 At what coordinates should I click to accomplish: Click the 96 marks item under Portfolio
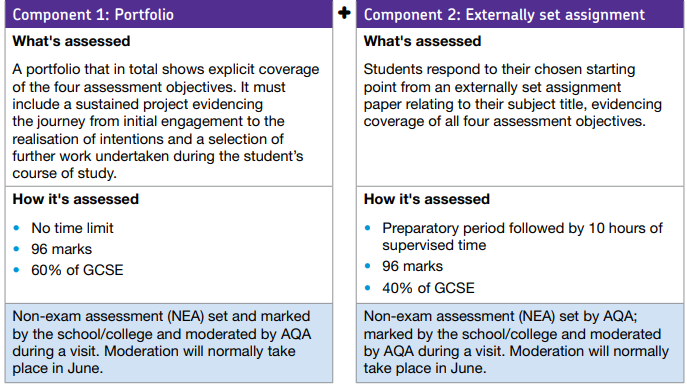61,249
